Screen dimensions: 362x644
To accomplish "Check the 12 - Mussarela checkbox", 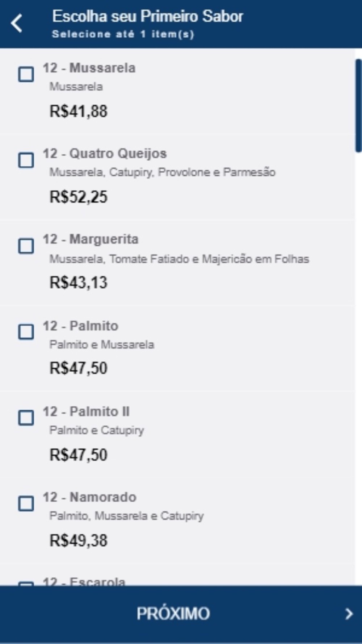I will pyautogui.click(x=26, y=74).
